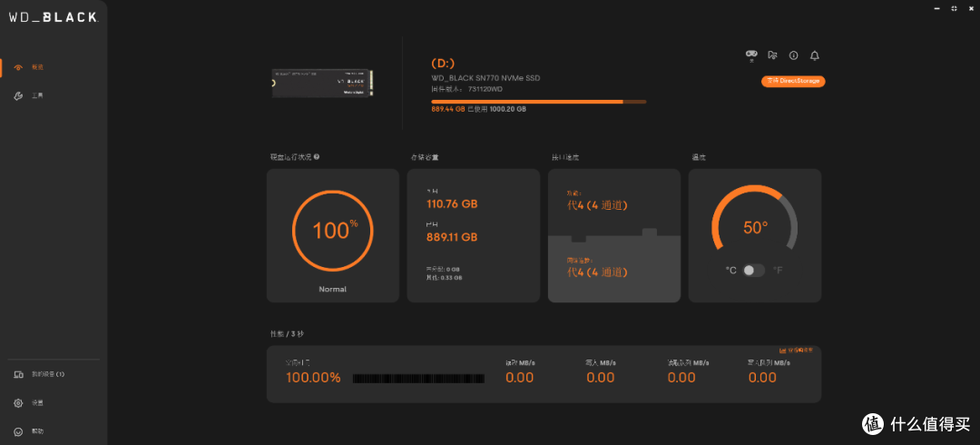Click the 100% drive health ring
Screen dimensions: 980x445
(x=333, y=230)
